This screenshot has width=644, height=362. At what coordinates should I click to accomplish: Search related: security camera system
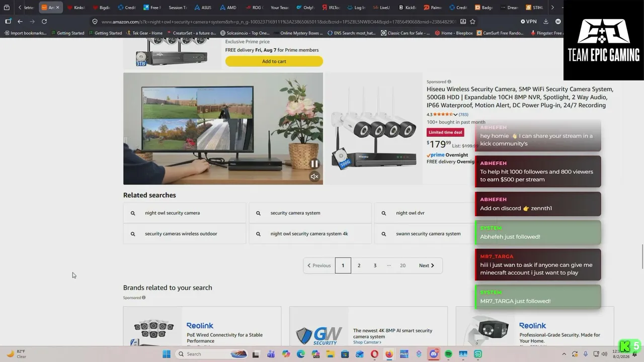310,213
